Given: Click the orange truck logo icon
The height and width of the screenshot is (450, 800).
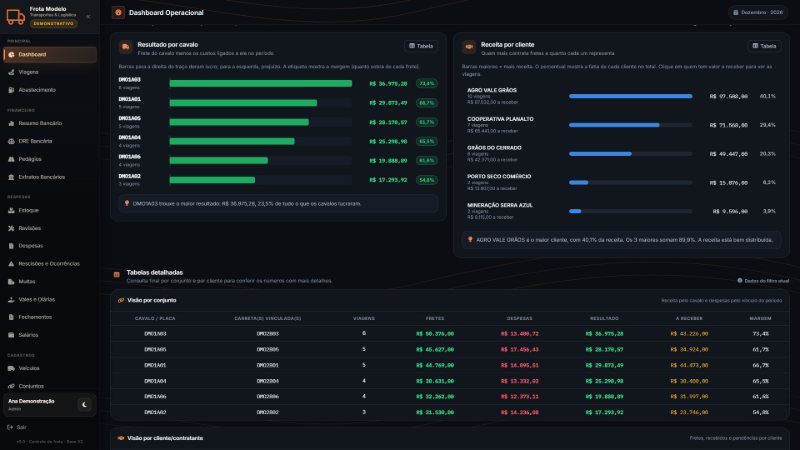Looking at the screenshot, I should pyautogui.click(x=15, y=16).
